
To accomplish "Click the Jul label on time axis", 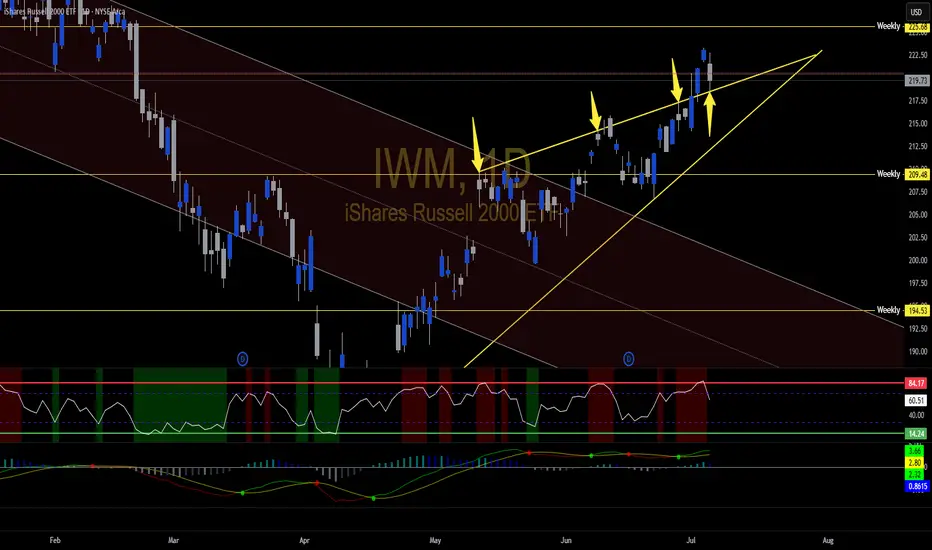I will point(691,540).
